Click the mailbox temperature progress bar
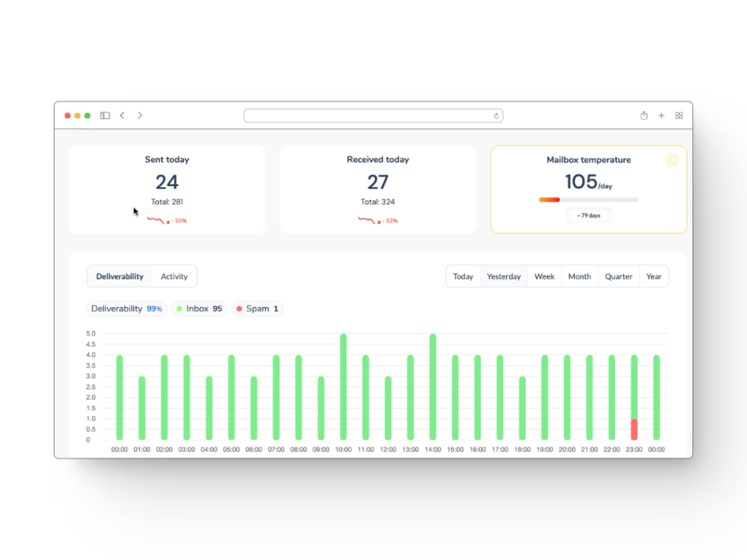The height and width of the screenshot is (560, 747). (x=589, y=200)
